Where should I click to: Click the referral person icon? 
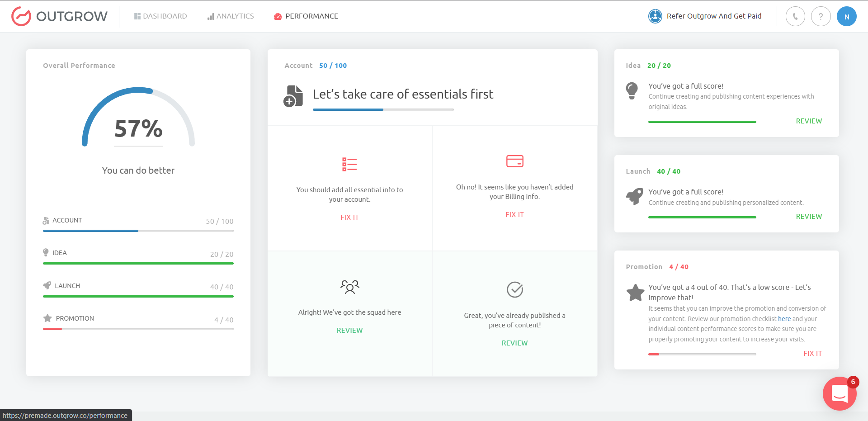click(x=655, y=16)
